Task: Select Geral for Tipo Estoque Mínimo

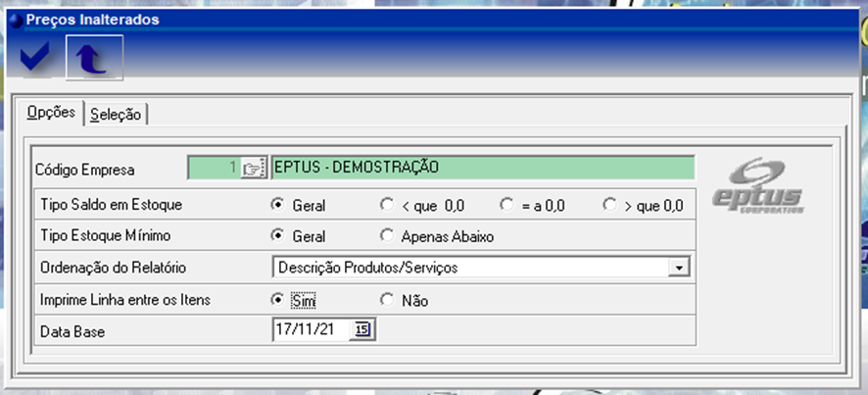Action: click(x=278, y=236)
